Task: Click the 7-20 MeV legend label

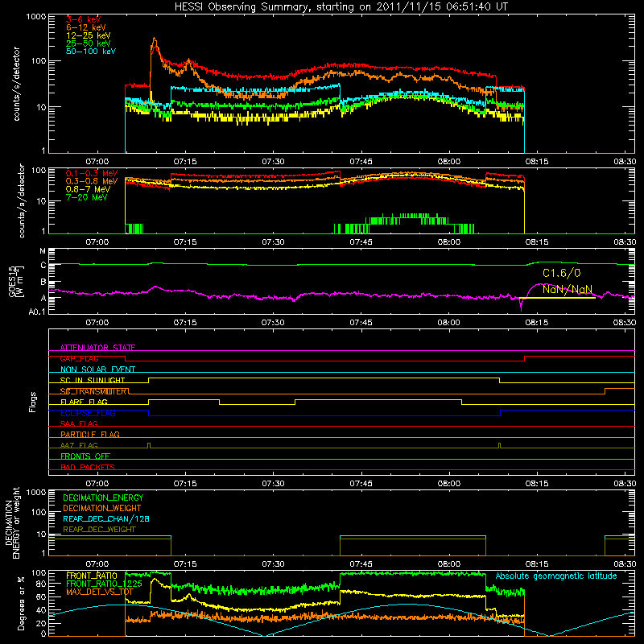Action: coord(87,197)
